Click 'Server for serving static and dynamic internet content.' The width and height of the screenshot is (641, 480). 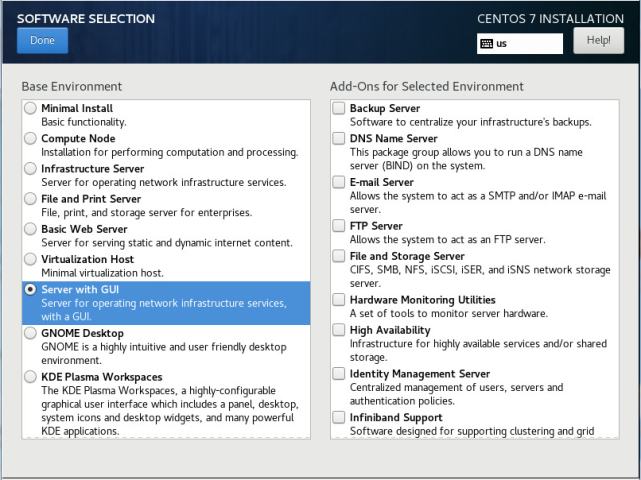(167, 243)
